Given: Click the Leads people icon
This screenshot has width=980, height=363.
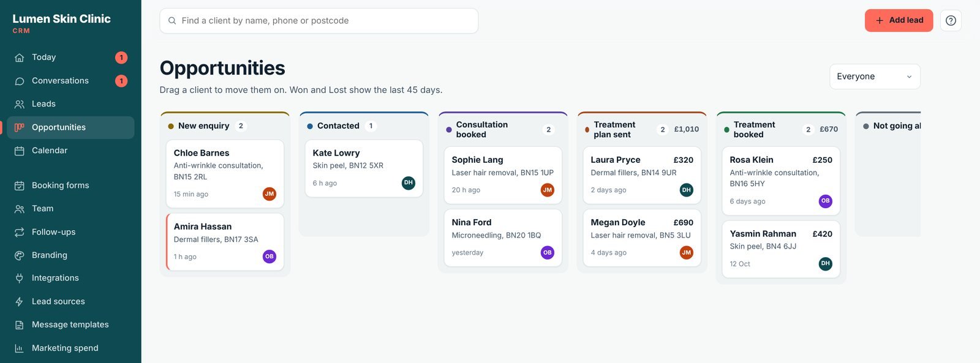Looking at the screenshot, I should tap(20, 104).
